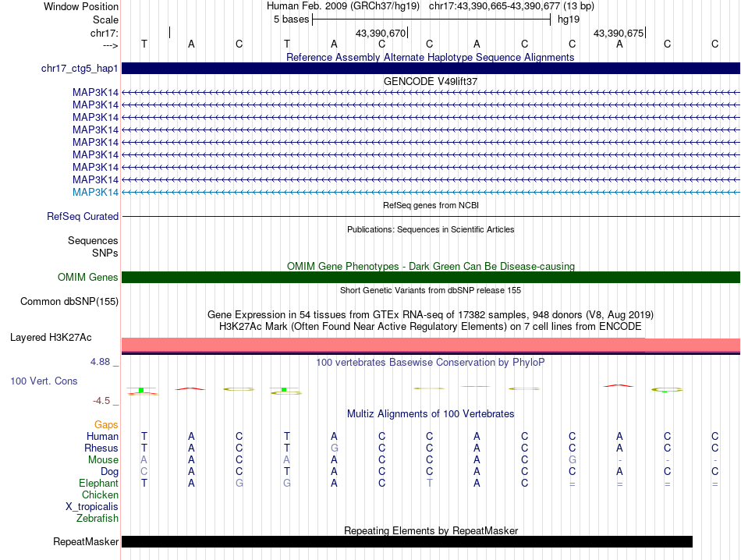
Task: Open the GTEx Gene Expression track title
Action: coord(431,315)
